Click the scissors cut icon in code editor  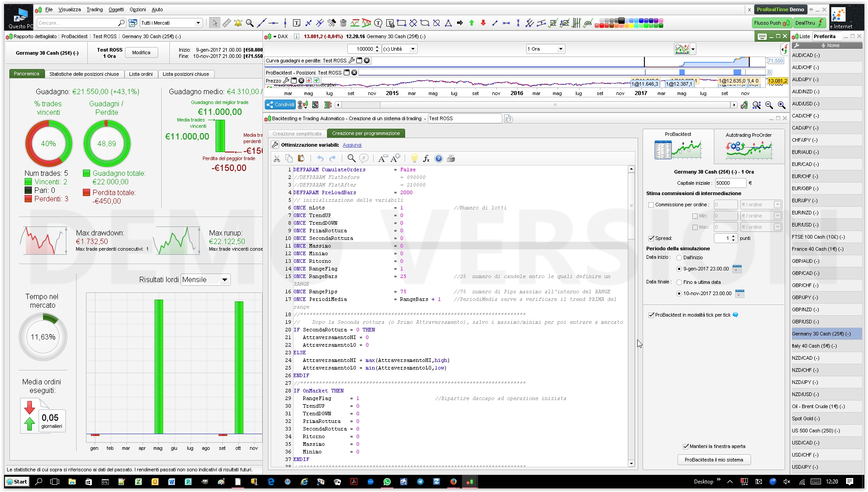pos(277,158)
